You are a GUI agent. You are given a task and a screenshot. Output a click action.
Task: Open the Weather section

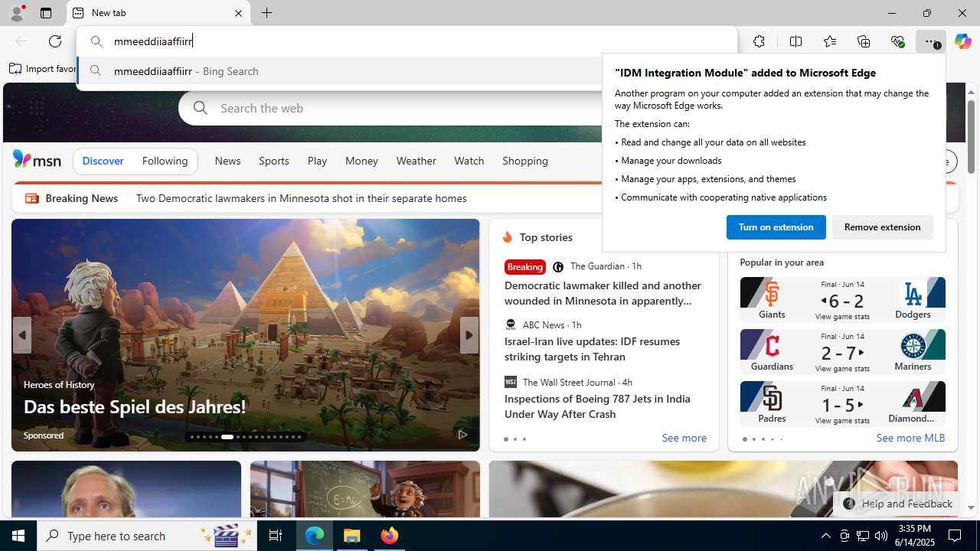point(416,161)
